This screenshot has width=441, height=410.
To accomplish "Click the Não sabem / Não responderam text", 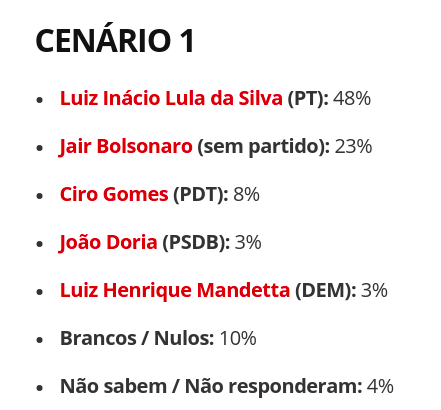I will (211, 387).
